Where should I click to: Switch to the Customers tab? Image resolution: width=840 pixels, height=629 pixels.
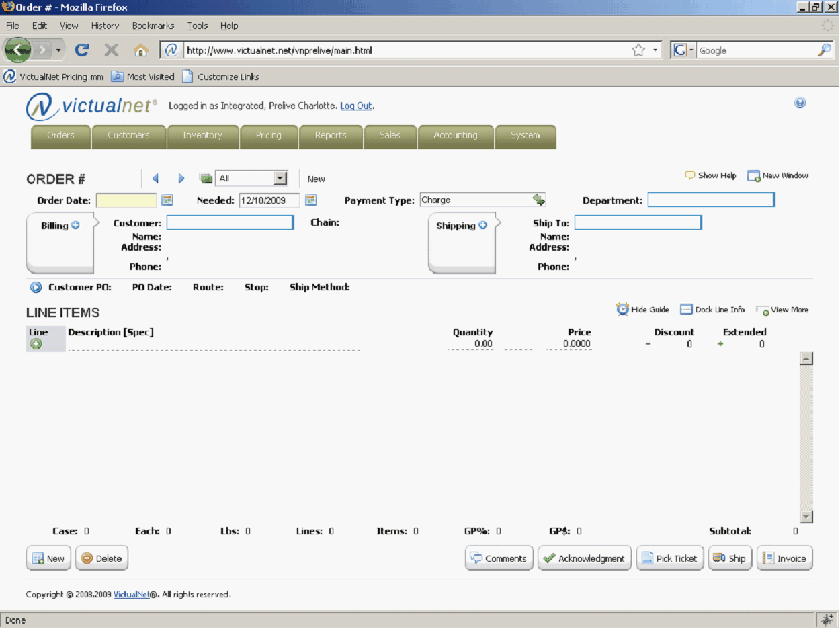(x=128, y=136)
